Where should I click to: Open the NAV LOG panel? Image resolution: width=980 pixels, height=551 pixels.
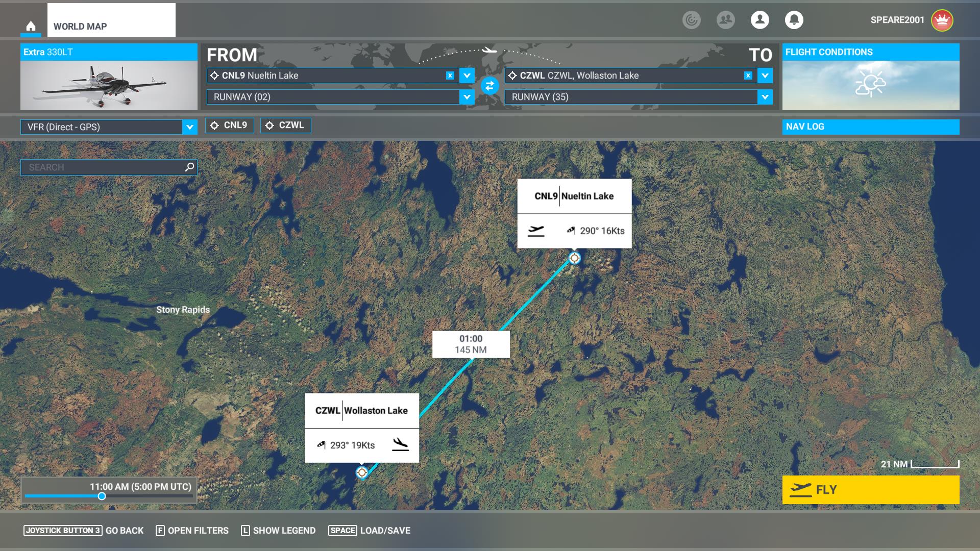coord(871,127)
